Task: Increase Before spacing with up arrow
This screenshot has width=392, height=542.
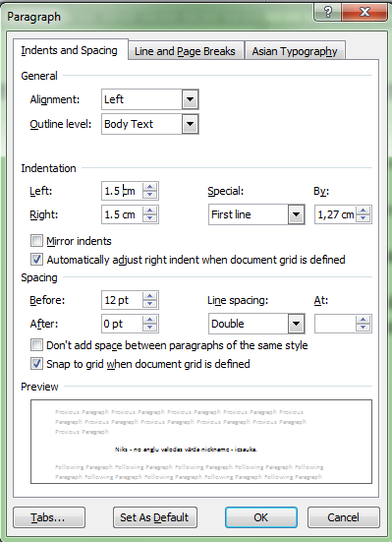Action: pos(150,296)
